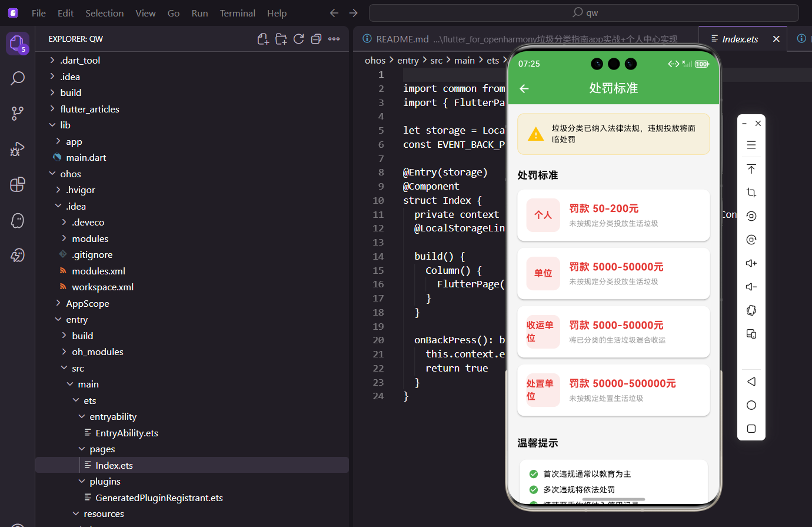Select Index.ets in the Explorer tree

192,465
